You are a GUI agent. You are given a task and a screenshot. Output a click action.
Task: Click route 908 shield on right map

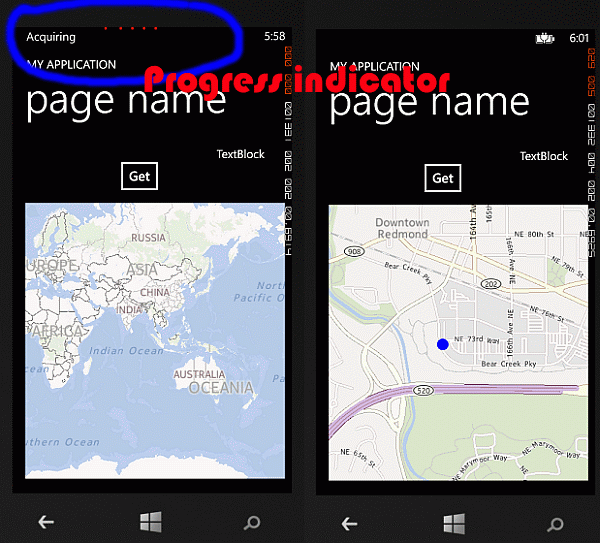(x=354, y=251)
